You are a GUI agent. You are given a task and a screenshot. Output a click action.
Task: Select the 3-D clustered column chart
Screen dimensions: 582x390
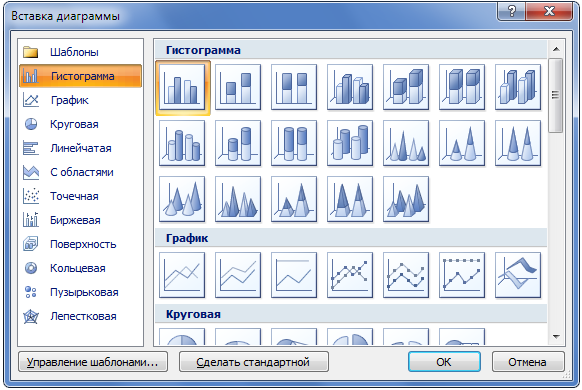pos(350,87)
